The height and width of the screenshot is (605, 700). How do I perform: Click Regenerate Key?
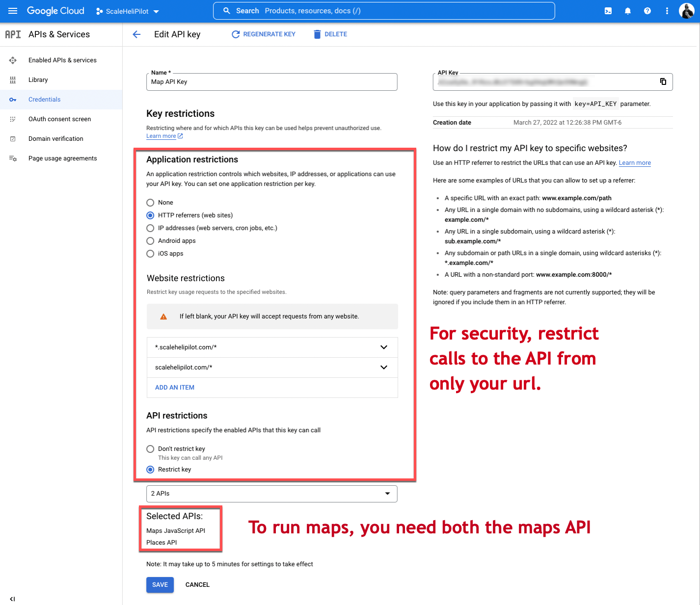264,34
